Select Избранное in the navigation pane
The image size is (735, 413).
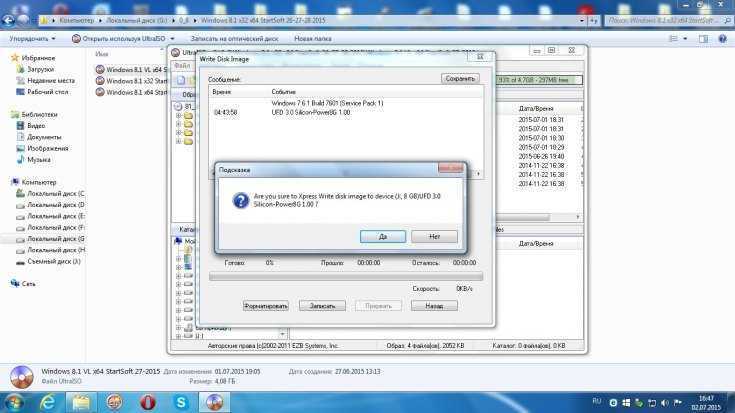click(x=33, y=58)
